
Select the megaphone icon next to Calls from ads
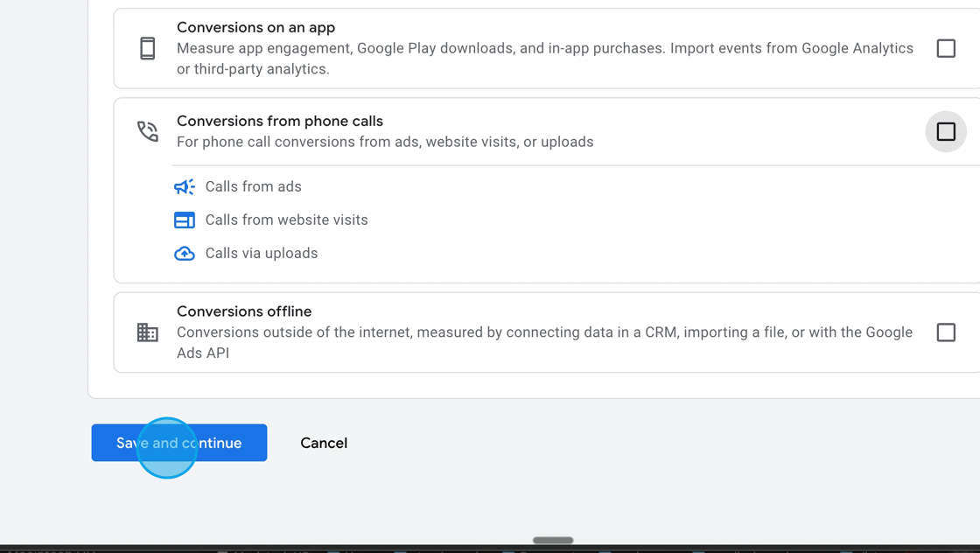tap(185, 186)
